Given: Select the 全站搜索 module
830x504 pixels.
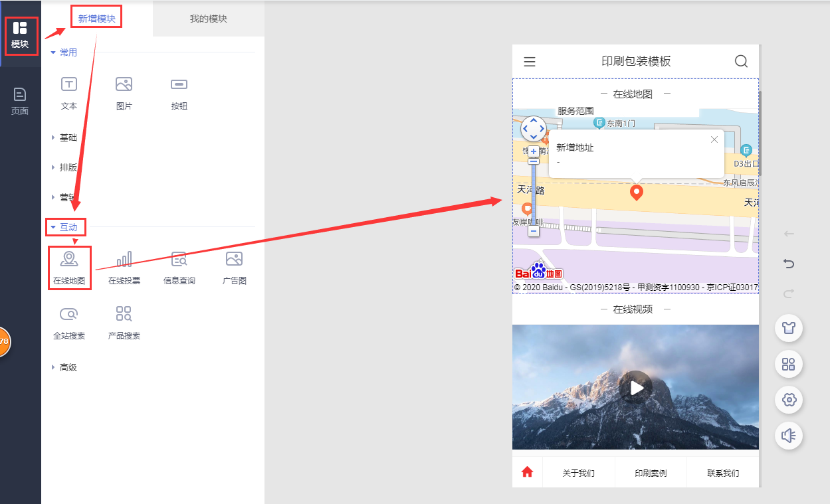Looking at the screenshot, I should (x=69, y=323).
